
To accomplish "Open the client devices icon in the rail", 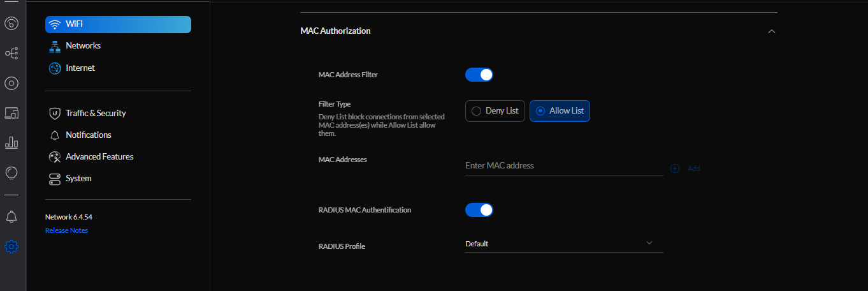I will 11,113.
